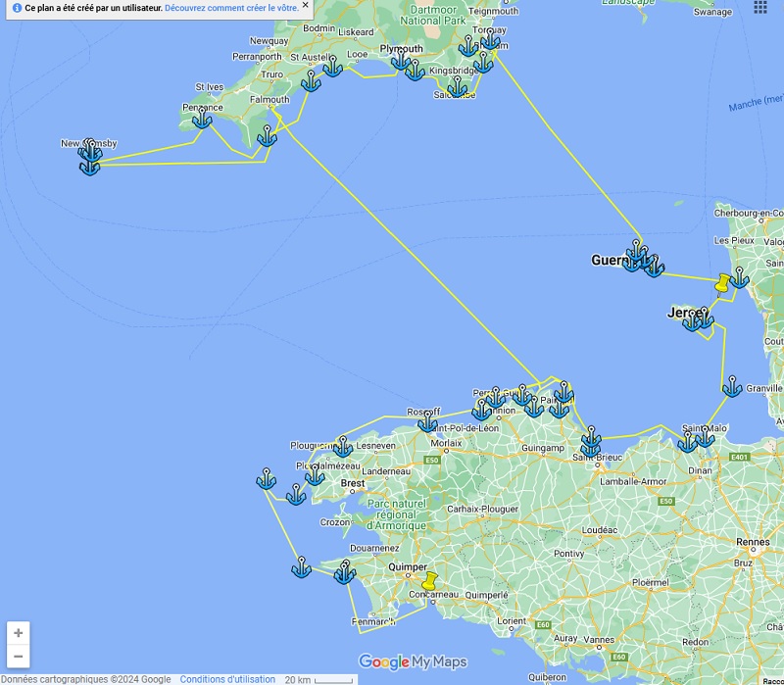Close the info banner with the X
The height and width of the screenshot is (685, 784).
pos(305,6)
